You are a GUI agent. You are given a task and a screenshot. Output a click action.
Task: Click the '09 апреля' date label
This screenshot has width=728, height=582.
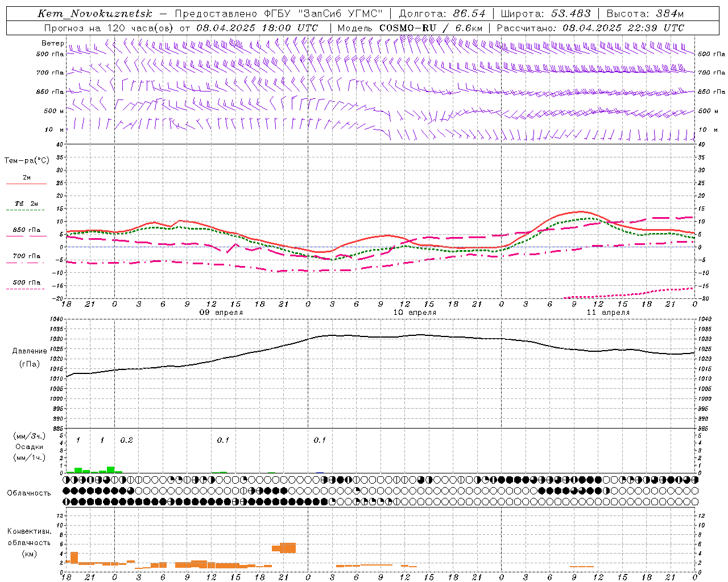221,313
